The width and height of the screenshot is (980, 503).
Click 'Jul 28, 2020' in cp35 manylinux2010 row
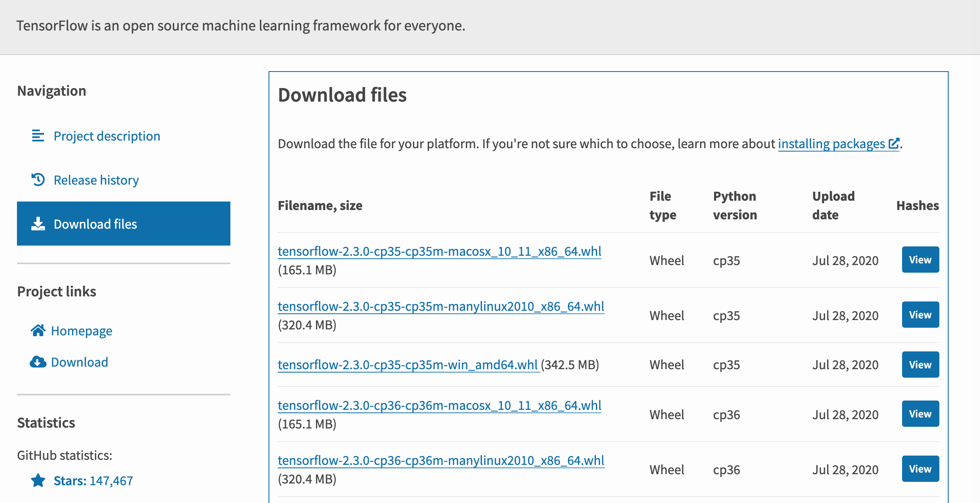pos(845,316)
